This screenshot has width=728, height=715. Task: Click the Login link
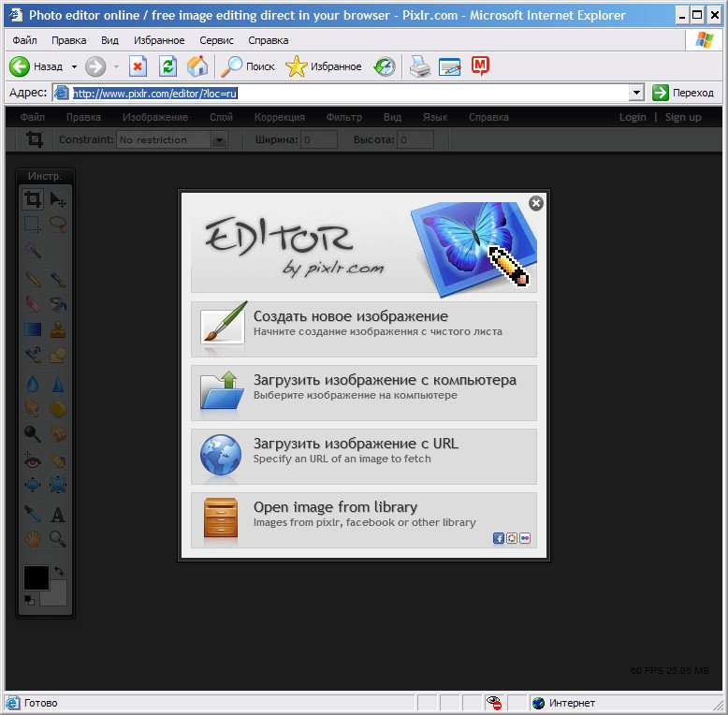tap(633, 117)
